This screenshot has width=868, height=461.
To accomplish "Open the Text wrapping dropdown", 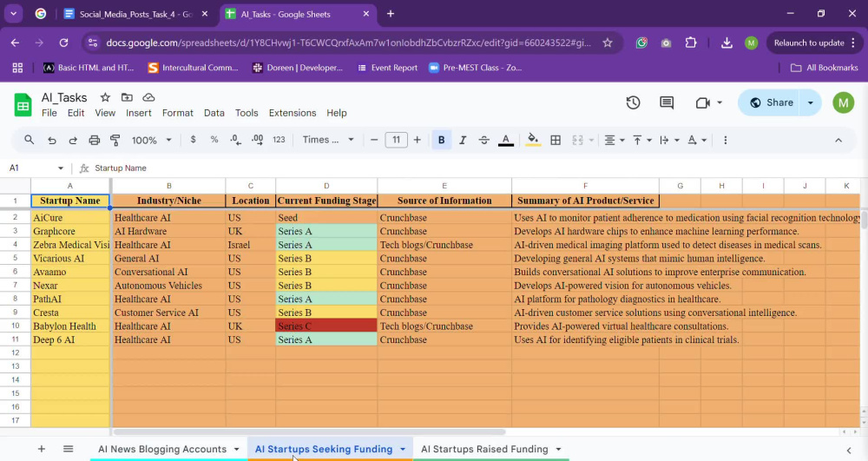I will point(669,140).
